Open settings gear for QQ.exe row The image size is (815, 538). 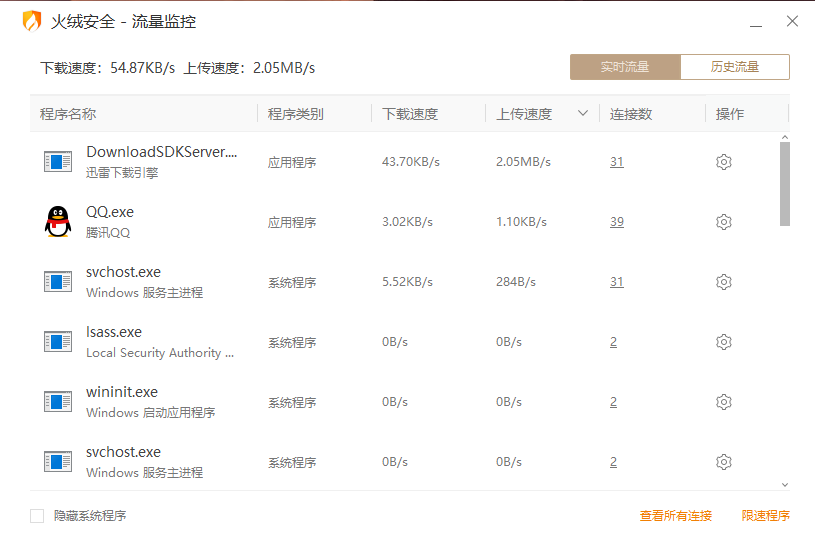click(724, 222)
